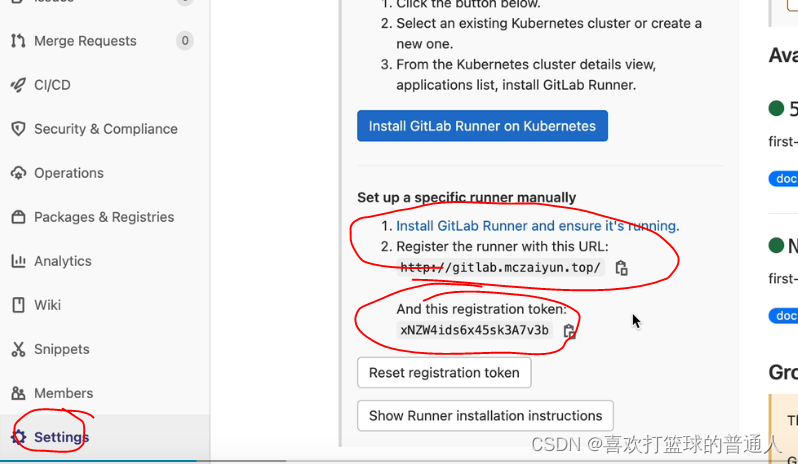Click the Analytics chart icon

18,261
